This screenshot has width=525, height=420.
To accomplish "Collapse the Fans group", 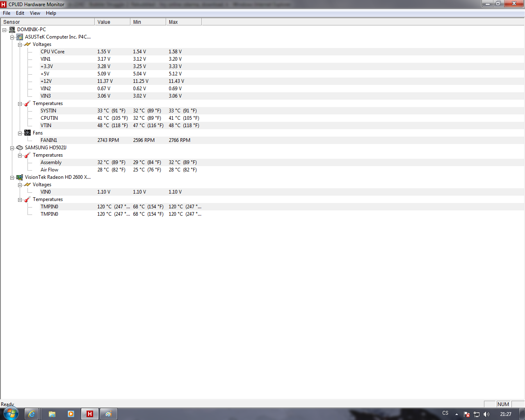I will pos(20,133).
